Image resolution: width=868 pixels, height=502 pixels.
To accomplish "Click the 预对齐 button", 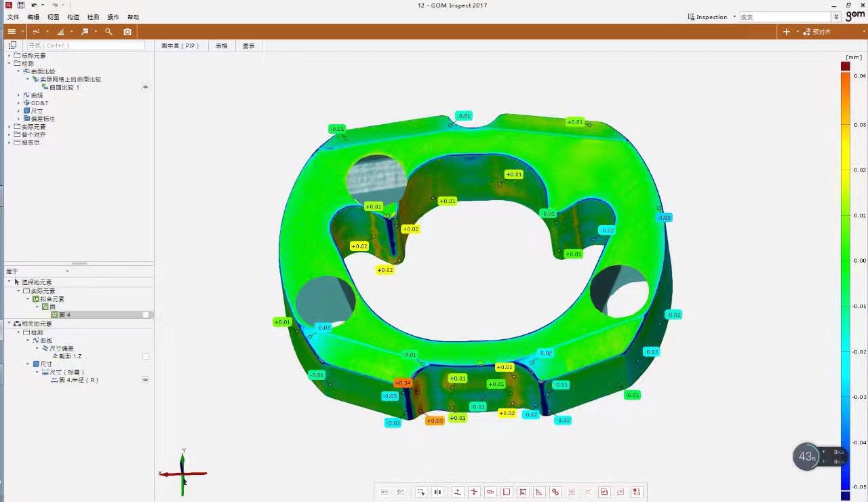I will point(821,32).
